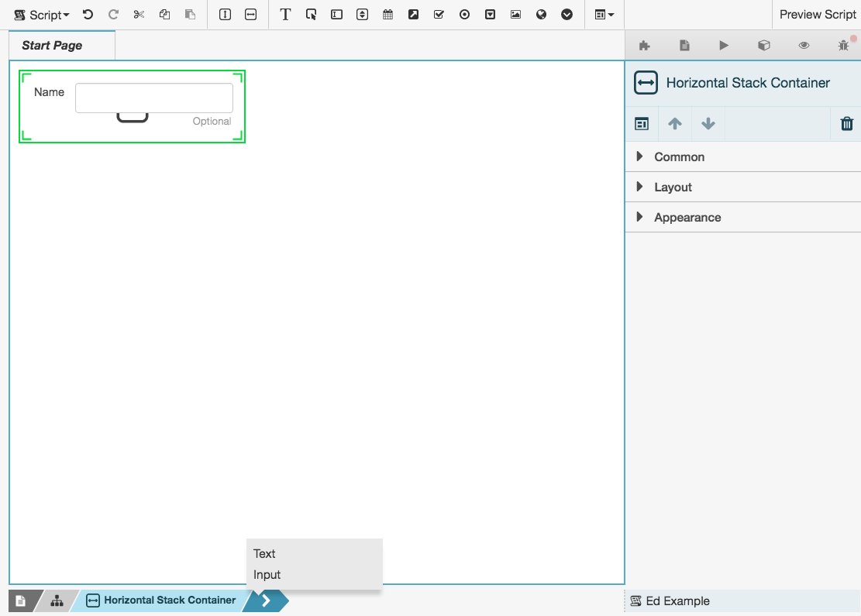
Task: Click the undo arrow in the toolbar
Action: [88, 15]
